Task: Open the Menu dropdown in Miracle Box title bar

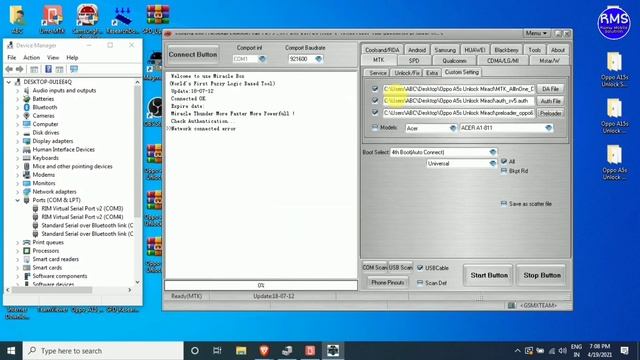Action: click(536, 33)
